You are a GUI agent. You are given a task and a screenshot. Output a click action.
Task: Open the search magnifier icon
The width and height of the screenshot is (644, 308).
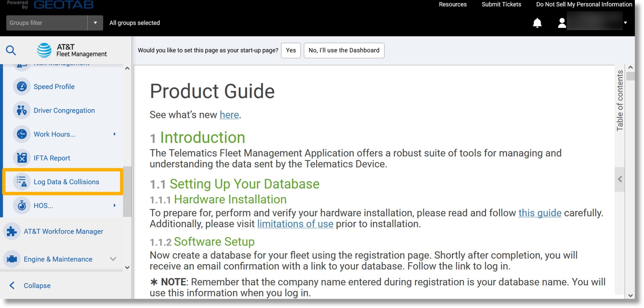[11, 50]
